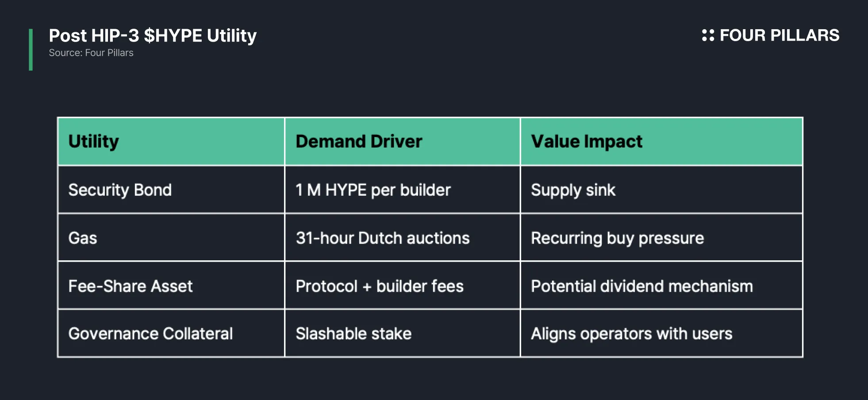
Task: Click the FOUR PILLARS brand text
Action: pos(779,35)
